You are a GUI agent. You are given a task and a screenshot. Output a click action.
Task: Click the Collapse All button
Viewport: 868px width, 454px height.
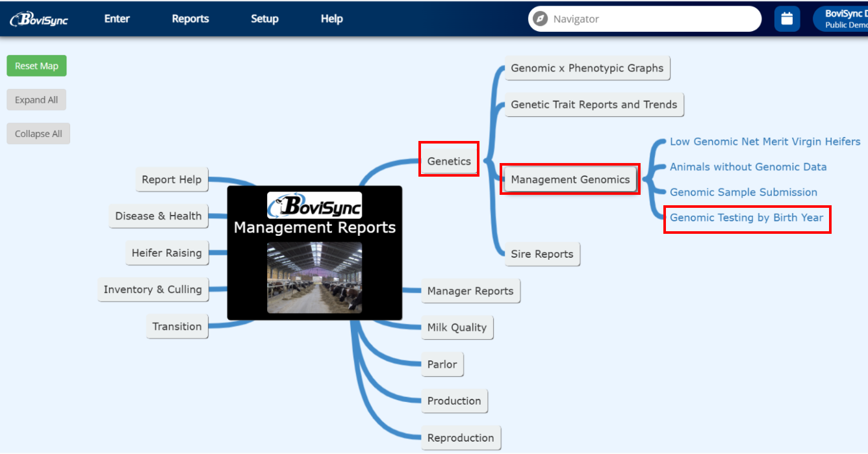[38, 134]
